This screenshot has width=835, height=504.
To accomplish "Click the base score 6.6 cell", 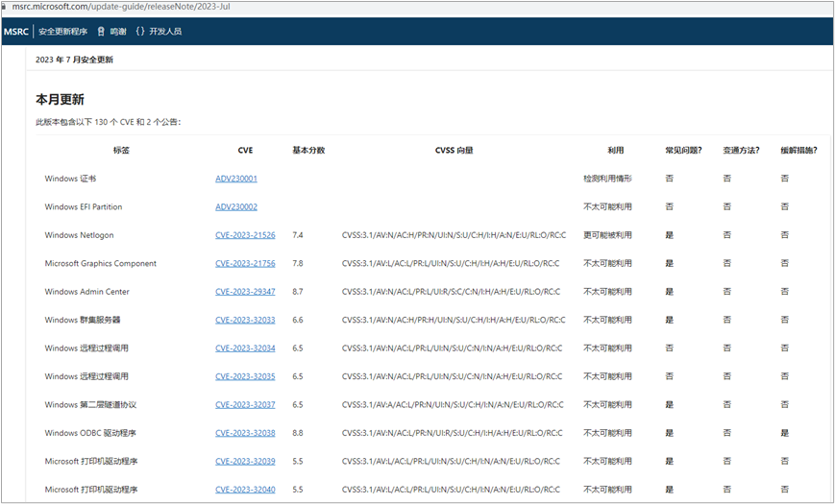I will coord(298,320).
